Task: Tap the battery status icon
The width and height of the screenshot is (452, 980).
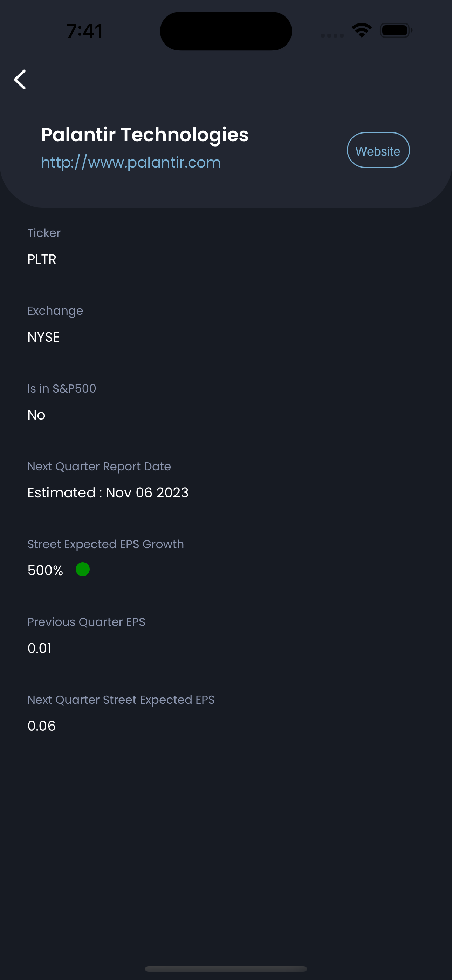Action: (x=396, y=30)
